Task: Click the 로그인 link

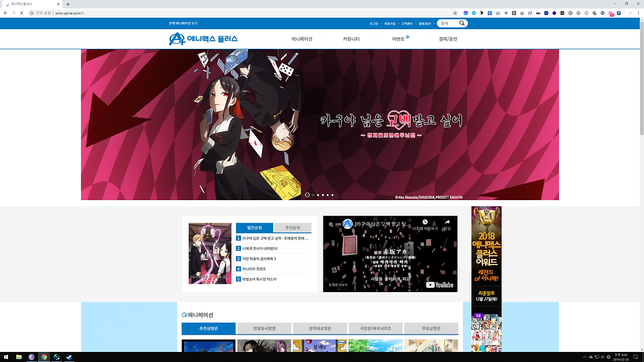Action: 374,24
